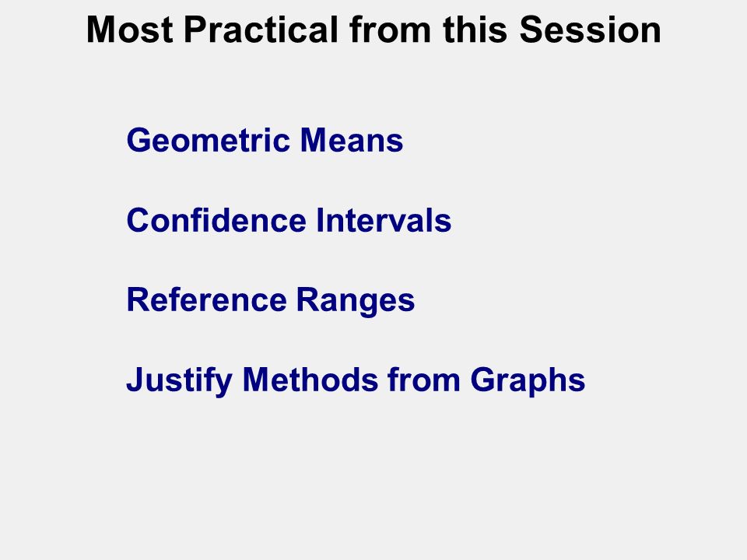Select the word "Ranges"

[x=356, y=302]
